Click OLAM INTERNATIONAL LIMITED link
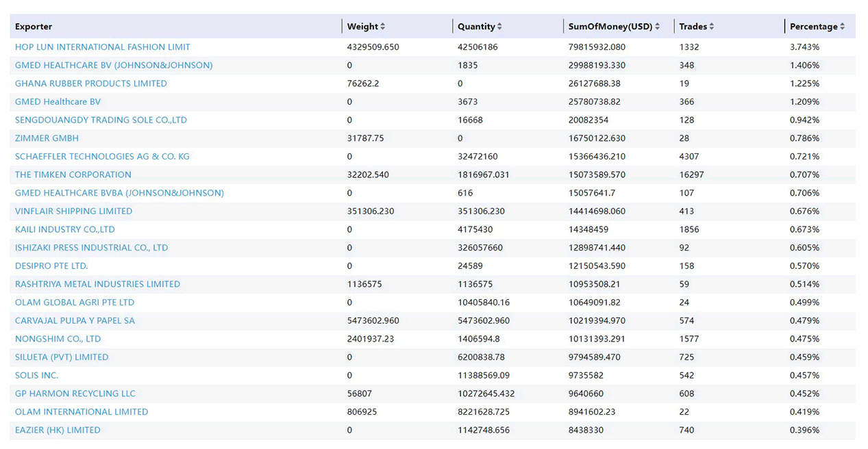Image resolution: width=868 pixels, height=449 pixels. coord(82,412)
